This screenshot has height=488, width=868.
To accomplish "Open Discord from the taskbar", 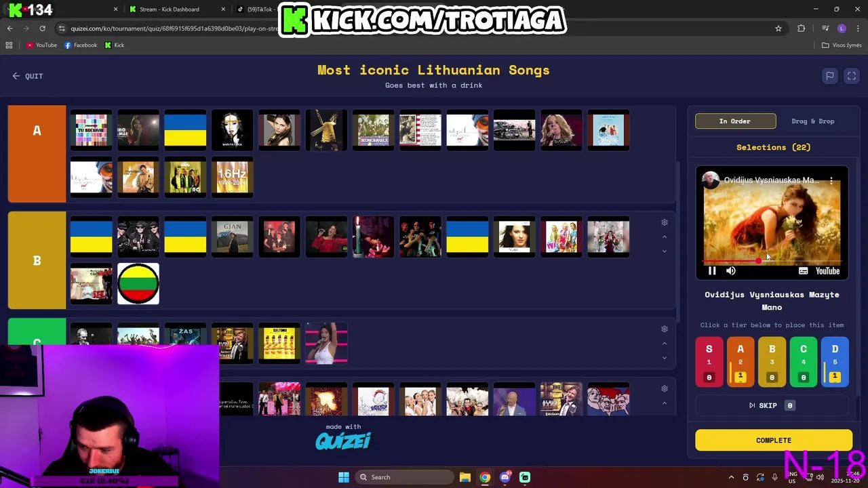I will coord(505,477).
